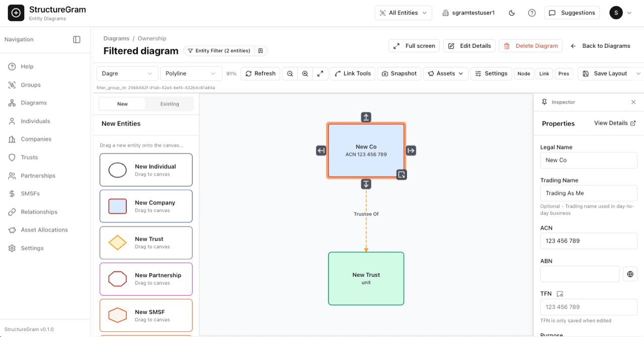This screenshot has width=644, height=337.
Task: Open the Polyline edge style dropdown
Action: (x=191, y=73)
